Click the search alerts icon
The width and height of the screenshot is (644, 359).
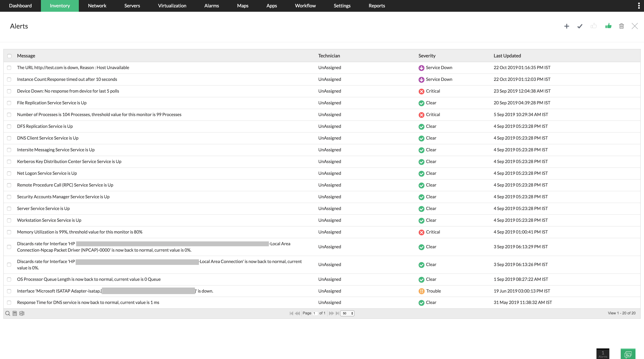coord(8,313)
